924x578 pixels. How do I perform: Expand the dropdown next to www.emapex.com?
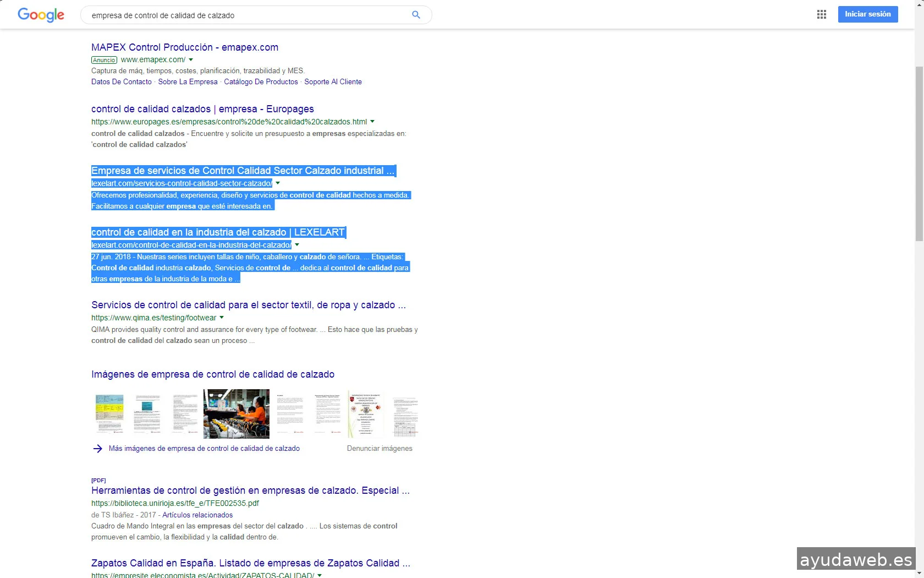pos(191,60)
